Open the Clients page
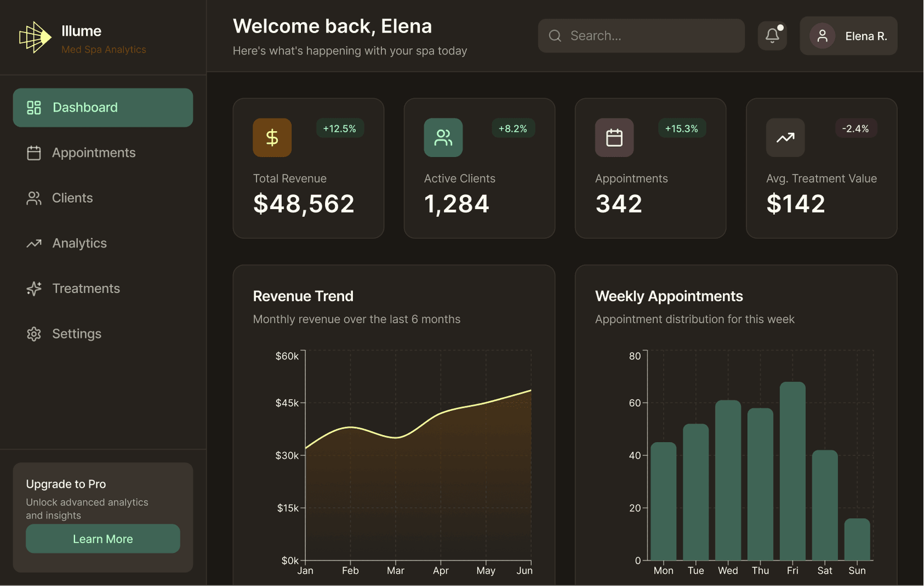 tap(103, 198)
